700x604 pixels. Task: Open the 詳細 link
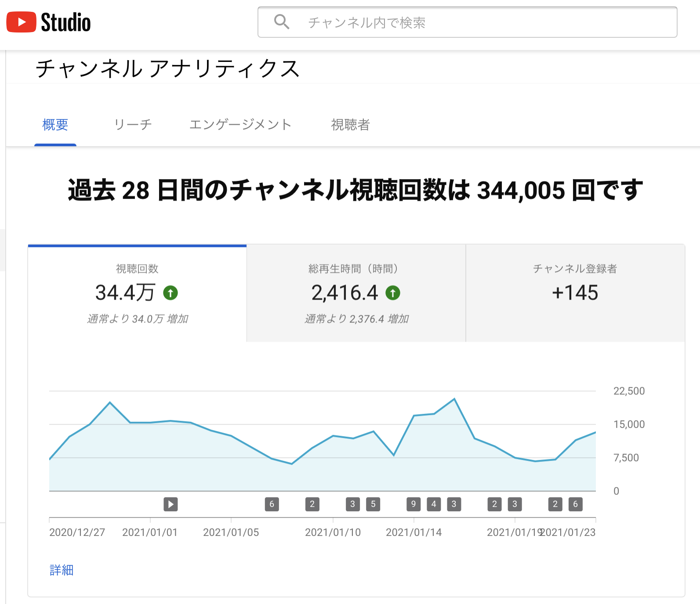(62, 570)
